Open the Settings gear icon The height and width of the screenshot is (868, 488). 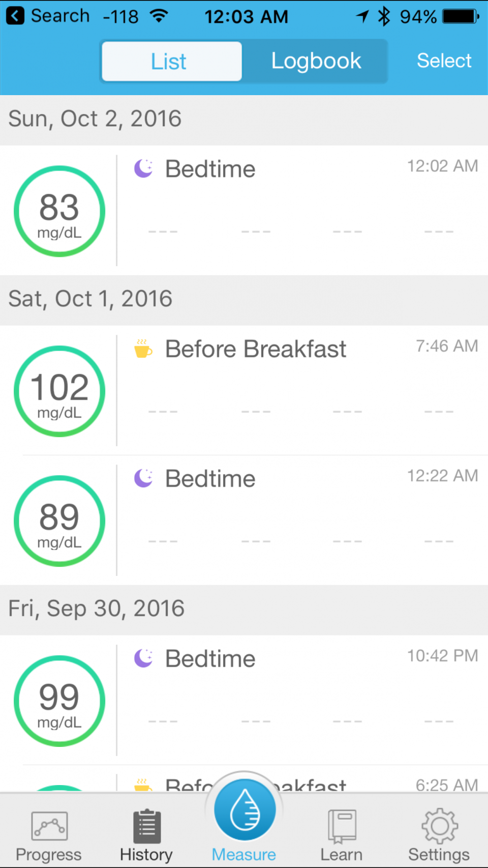pos(439,826)
